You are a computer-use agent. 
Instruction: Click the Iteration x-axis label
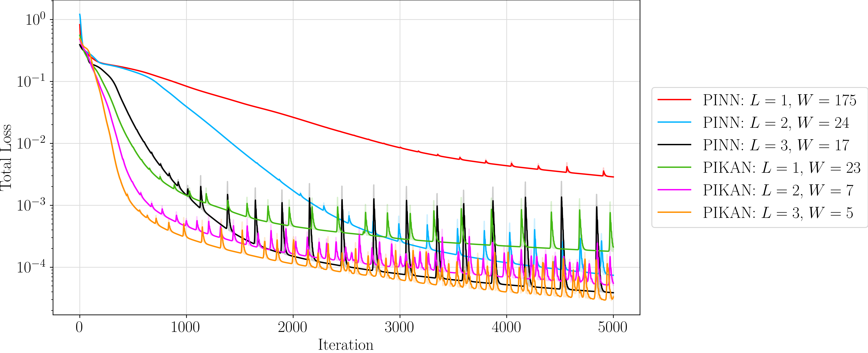pyautogui.click(x=346, y=345)
